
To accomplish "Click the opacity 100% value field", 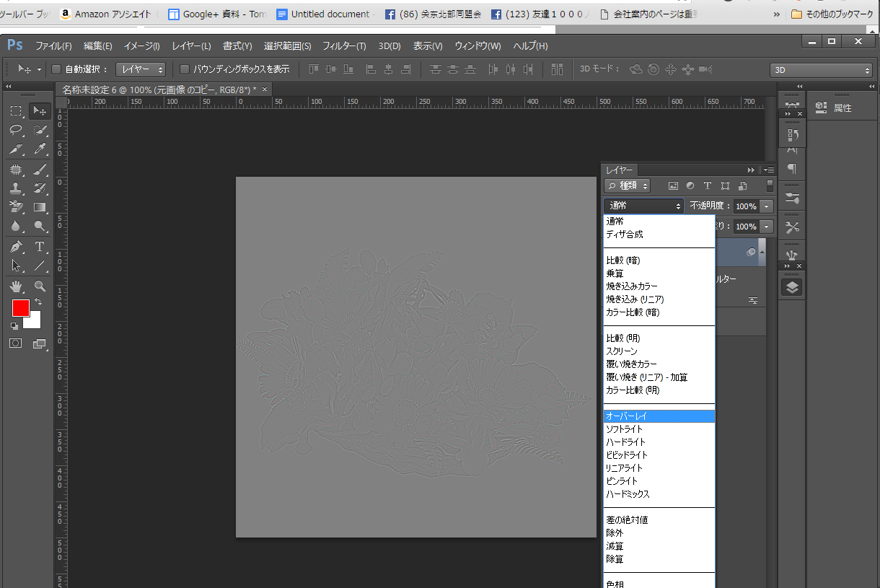I will (x=746, y=206).
